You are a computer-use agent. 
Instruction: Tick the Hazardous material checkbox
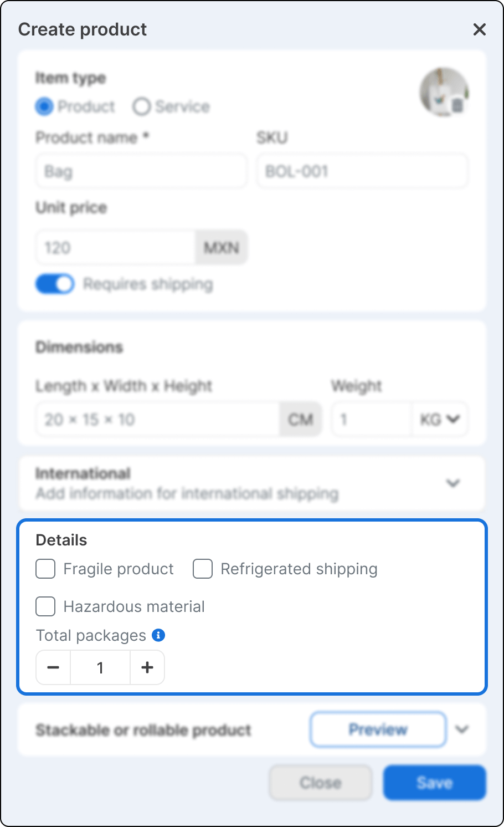pyautogui.click(x=45, y=606)
